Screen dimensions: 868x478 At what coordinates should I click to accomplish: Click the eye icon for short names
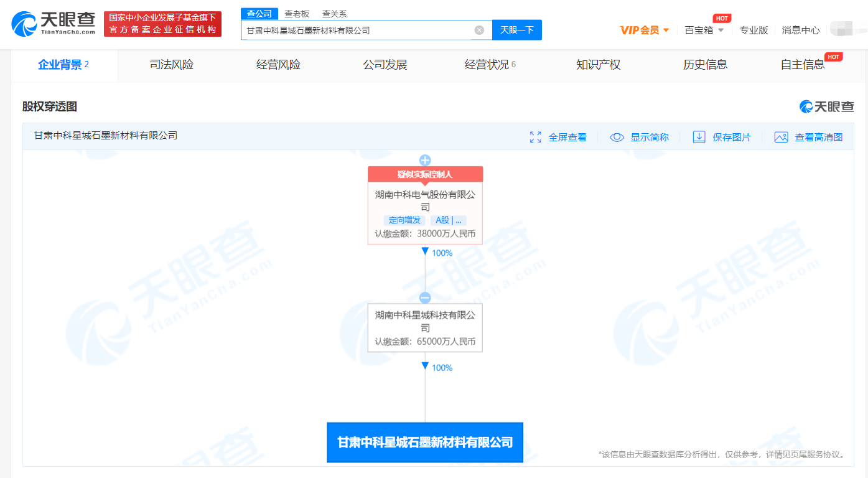pyautogui.click(x=617, y=137)
